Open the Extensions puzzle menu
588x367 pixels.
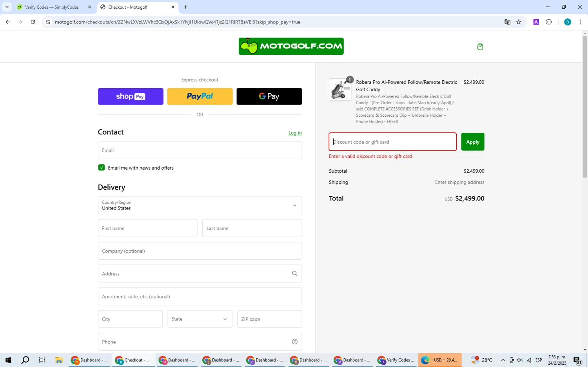click(x=549, y=22)
